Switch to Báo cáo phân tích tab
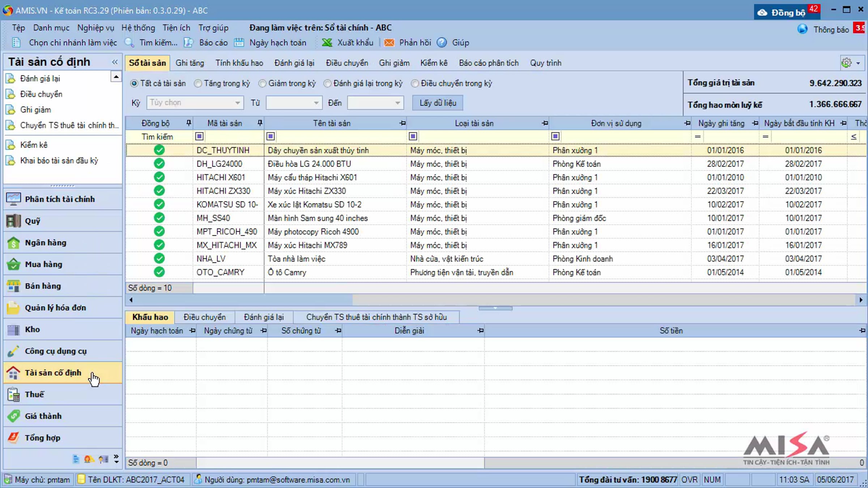Screen dimensions: 868x488 pyautogui.click(x=489, y=63)
